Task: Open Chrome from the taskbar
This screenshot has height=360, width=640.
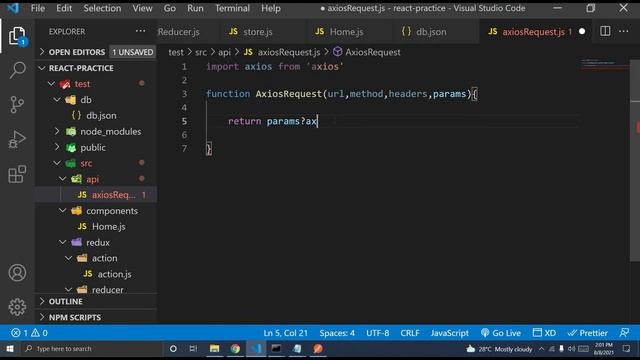Action: [235, 349]
